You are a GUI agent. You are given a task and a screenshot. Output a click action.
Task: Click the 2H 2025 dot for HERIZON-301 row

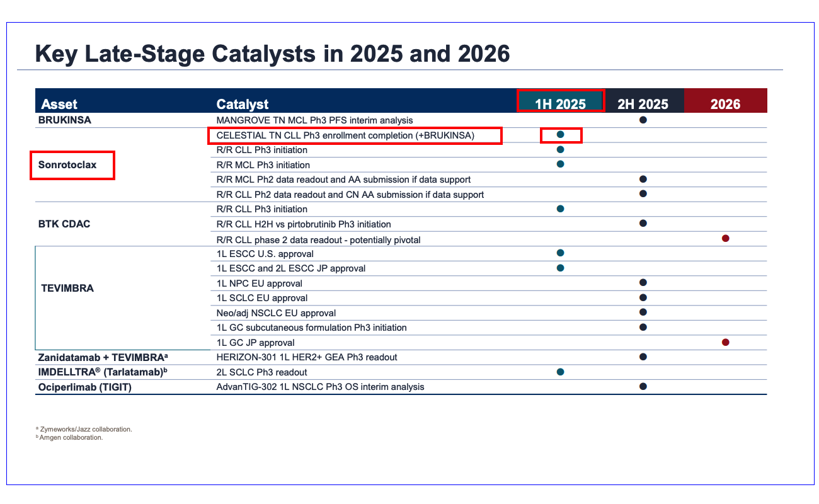point(643,357)
